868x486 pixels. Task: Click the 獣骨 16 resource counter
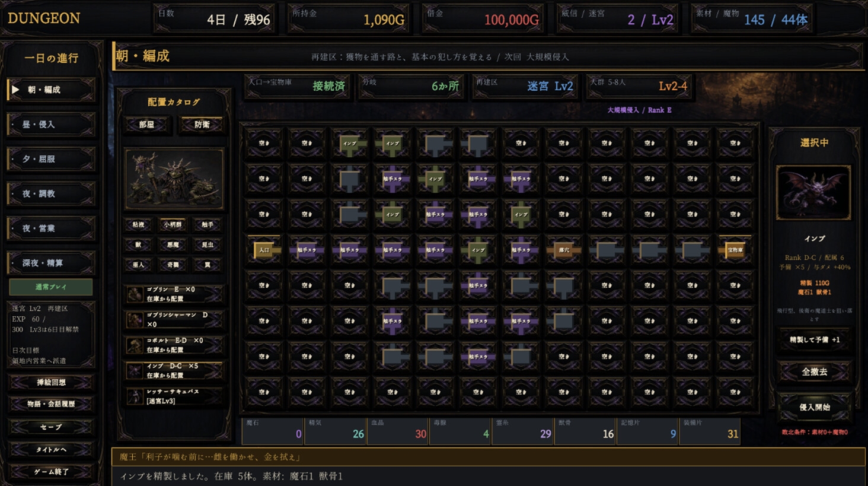586,431
